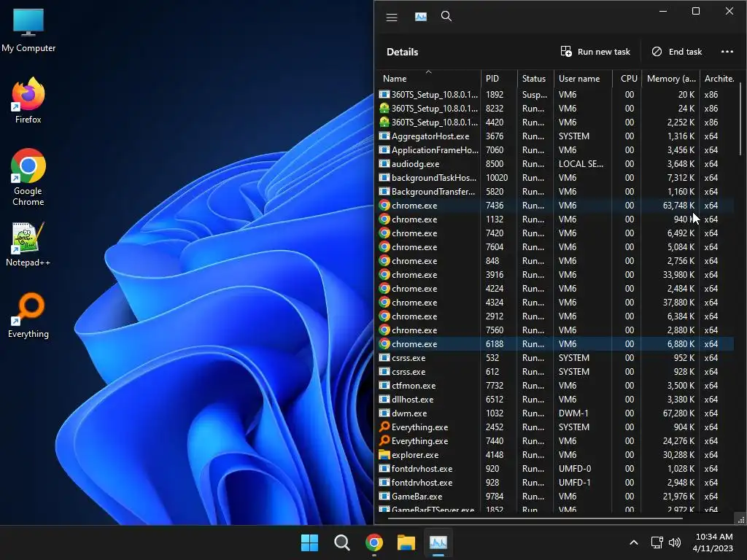Show hidden tray icons chevron
The width and height of the screenshot is (747, 560).
pyautogui.click(x=634, y=542)
